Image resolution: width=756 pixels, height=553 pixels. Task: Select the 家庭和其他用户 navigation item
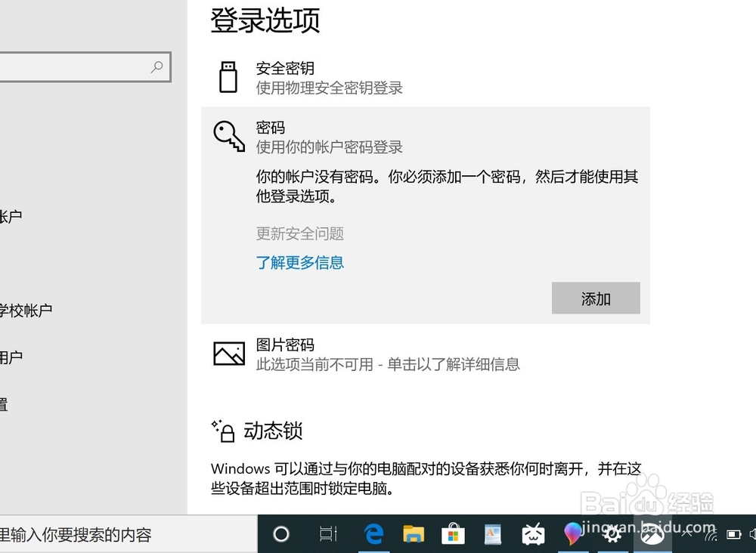(x=17, y=357)
